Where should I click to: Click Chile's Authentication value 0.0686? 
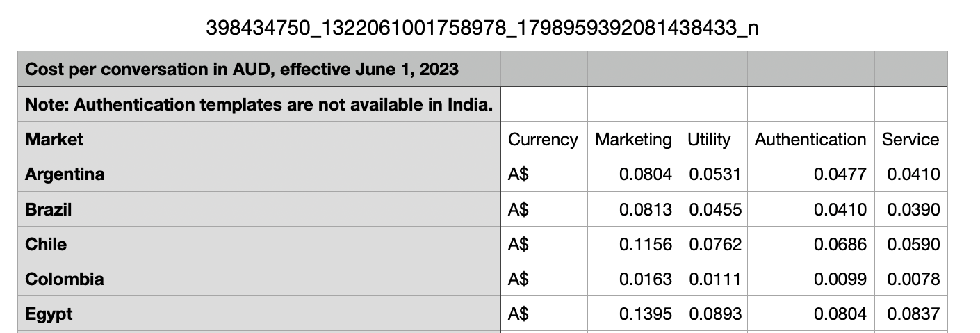click(x=840, y=244)
